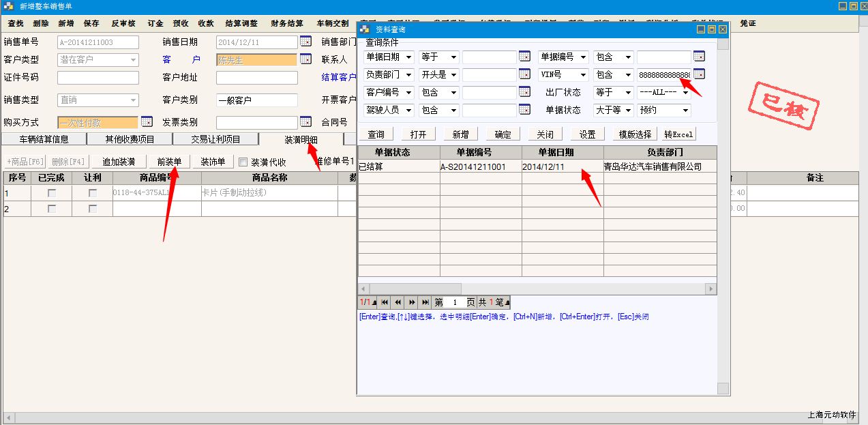Click the lookup icon next to 购买方式

pyautogui.click(x=147, y=122)
